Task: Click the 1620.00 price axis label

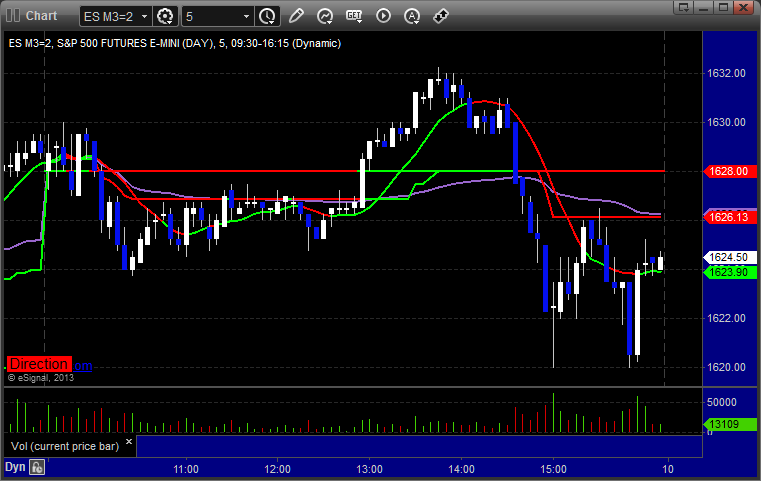Action: [726, 367]
